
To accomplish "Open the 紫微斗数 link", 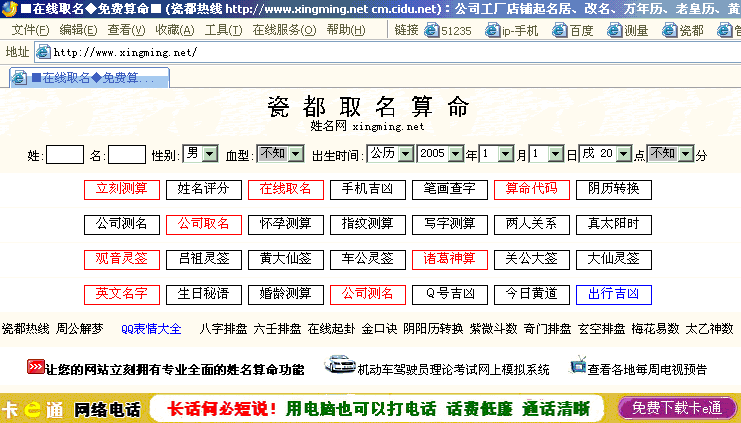I will point(493,329).
